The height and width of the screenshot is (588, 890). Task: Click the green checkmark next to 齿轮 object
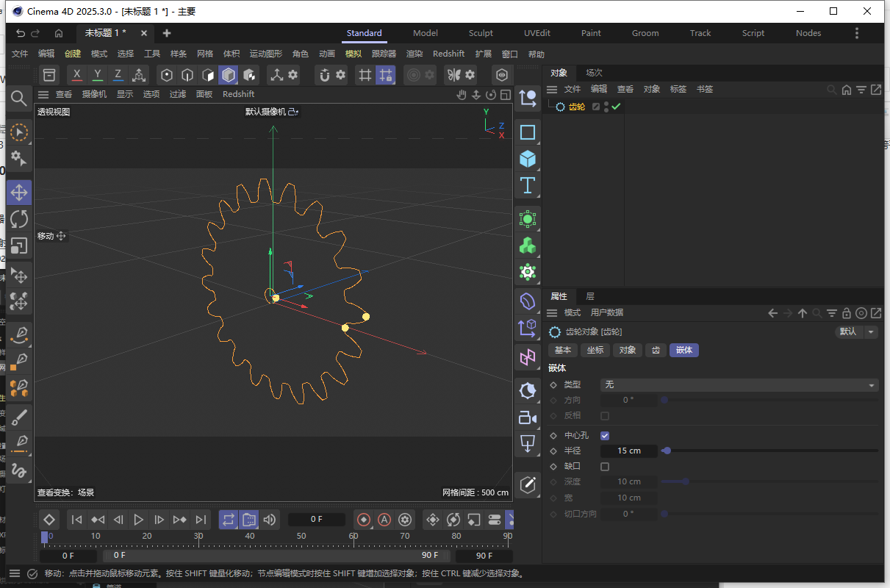coord(616,105)
